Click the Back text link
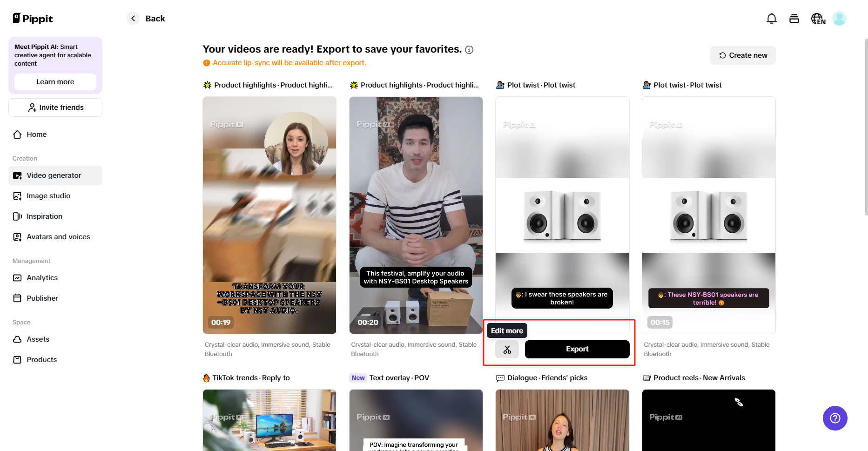 155,19
